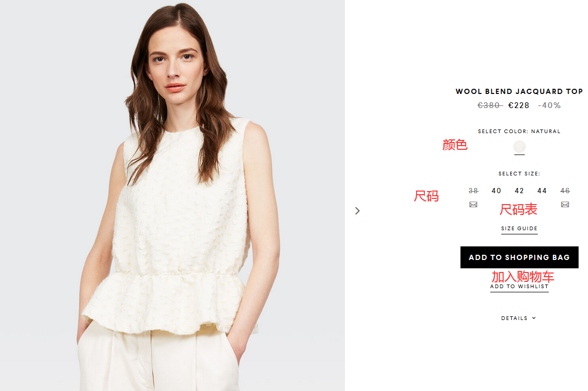Click the crossed-out €380 original price
588x391 pixels.
click(x=490, y=105)
